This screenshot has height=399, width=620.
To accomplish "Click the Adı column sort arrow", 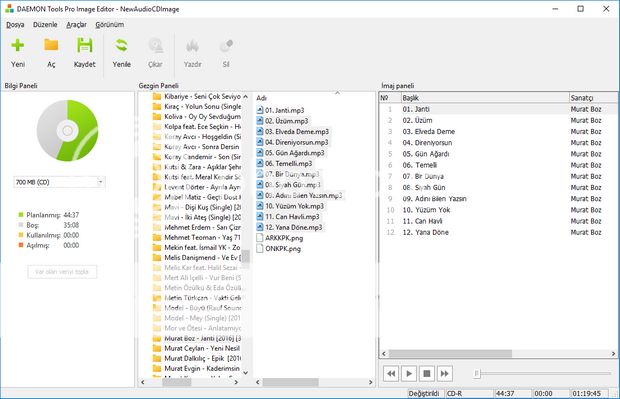I will (x=337, y=93).
